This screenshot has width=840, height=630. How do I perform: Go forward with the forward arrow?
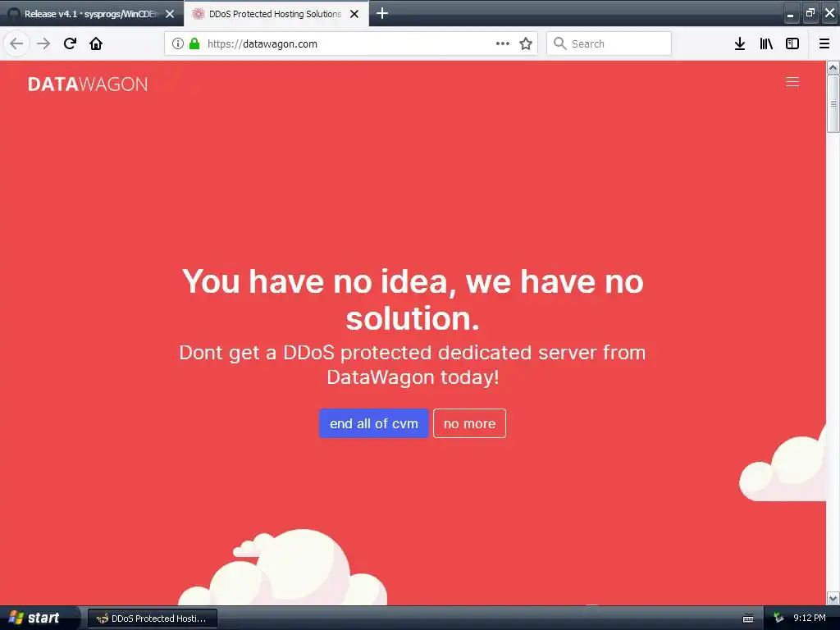[43, 43]
